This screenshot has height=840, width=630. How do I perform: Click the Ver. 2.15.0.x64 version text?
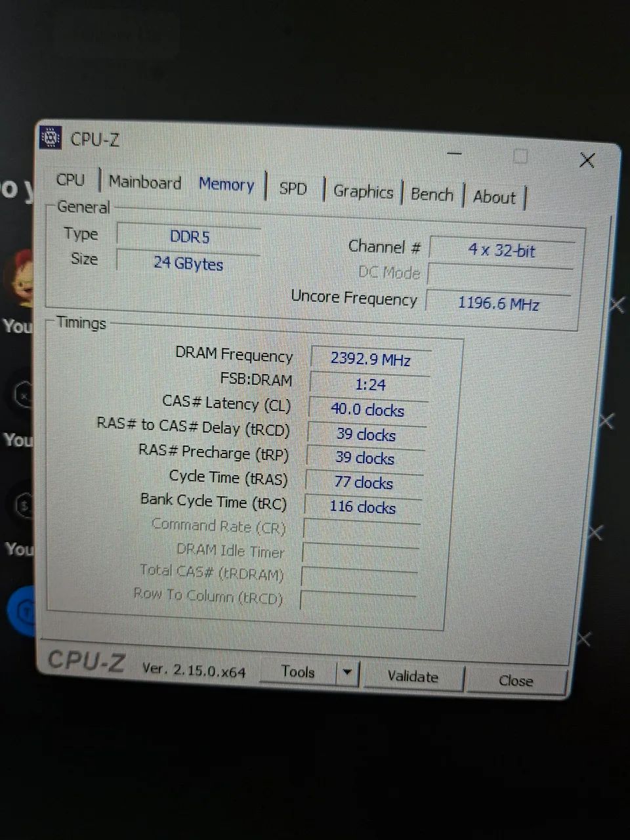pyautogui.click(x=194, y=670)
